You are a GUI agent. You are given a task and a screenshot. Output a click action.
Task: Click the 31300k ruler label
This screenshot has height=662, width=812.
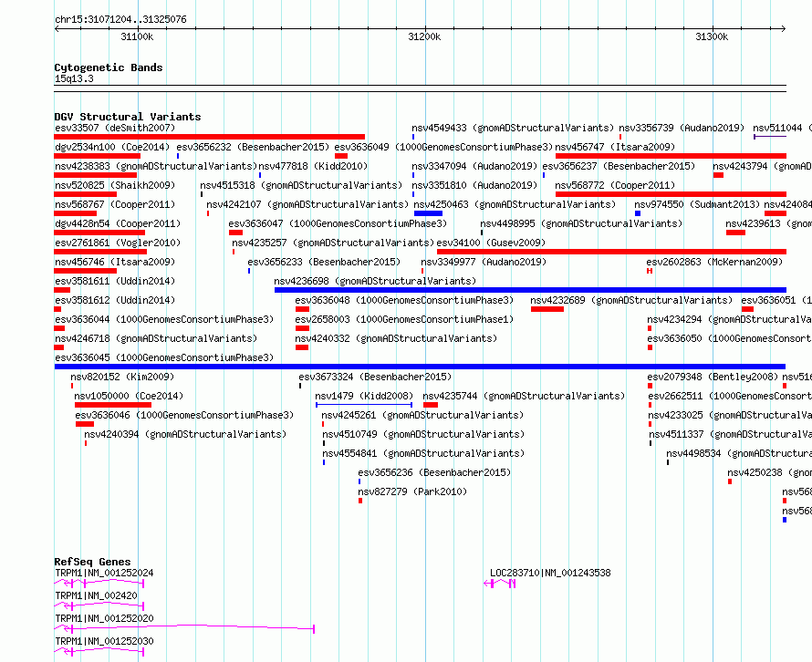pyautogui.click(x=712, y=36)
